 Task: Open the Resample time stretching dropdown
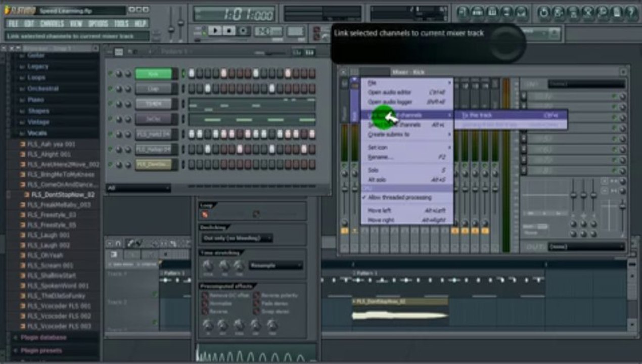pyautogui.click(x=276, y=265)
